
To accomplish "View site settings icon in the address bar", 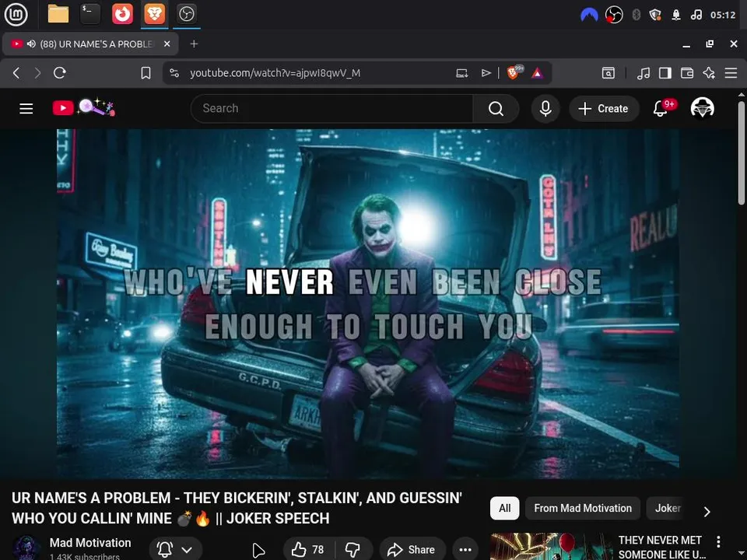I will point(174,73).
